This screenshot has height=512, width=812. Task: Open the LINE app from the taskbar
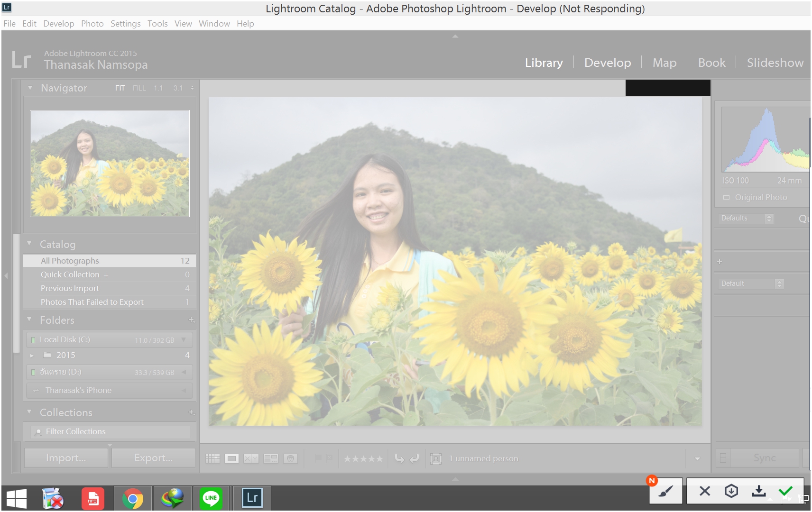tap(211, 498)
